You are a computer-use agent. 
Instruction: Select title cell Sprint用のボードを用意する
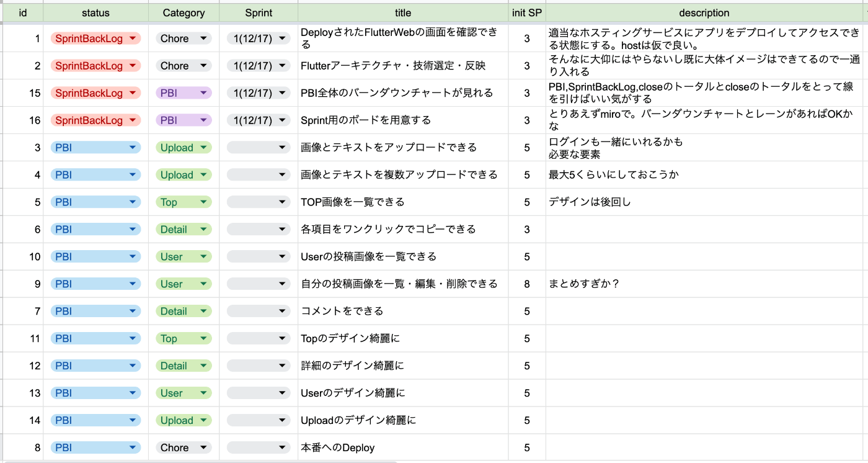[403, 120]
